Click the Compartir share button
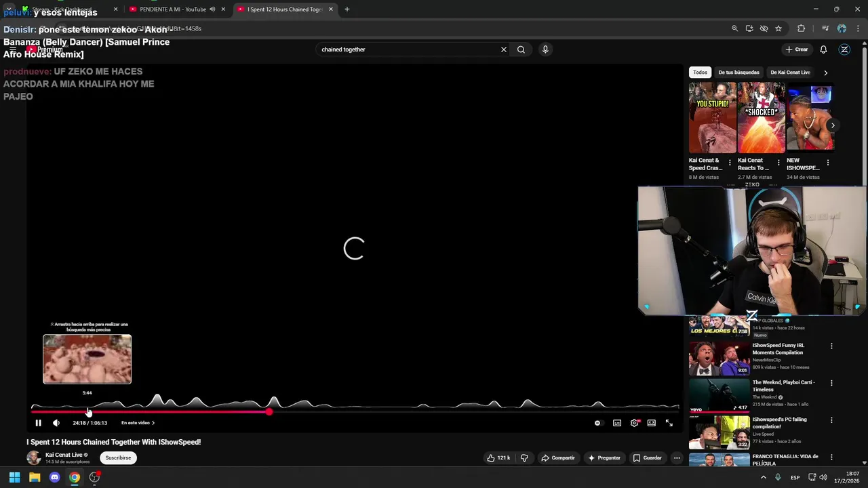 [558, 458]
